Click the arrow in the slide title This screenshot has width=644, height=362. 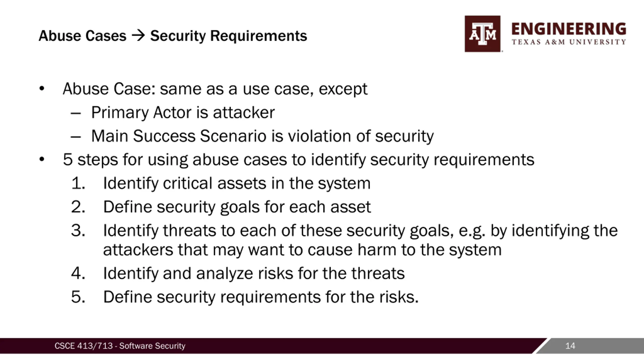coord(138,35)
